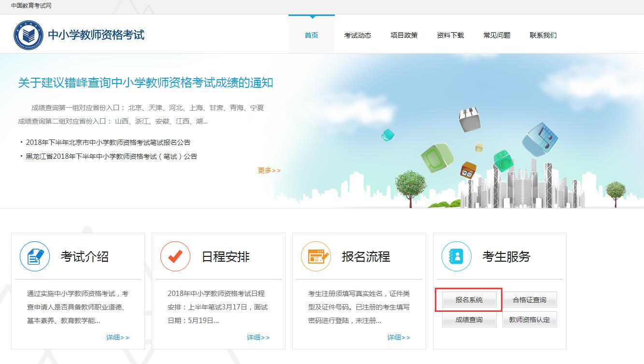Open the 北京市 笔试报名公告 link
Screen dimensions: 644x364
tap(108, 142)
